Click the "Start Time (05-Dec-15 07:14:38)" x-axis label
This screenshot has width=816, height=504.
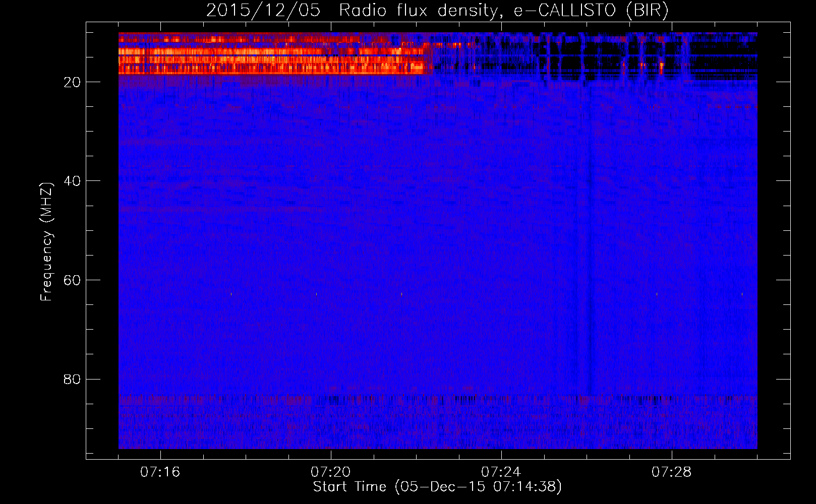pyautogui.click(x=437, y=487)
